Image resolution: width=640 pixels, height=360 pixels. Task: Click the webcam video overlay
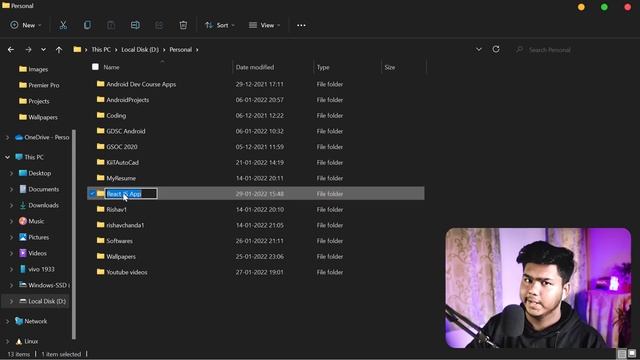pyautogui.click(x=538, y=288)
